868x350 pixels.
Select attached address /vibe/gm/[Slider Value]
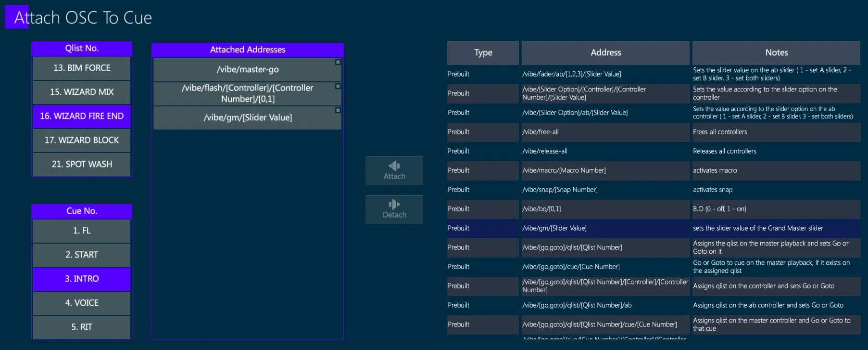click(247, 118)
